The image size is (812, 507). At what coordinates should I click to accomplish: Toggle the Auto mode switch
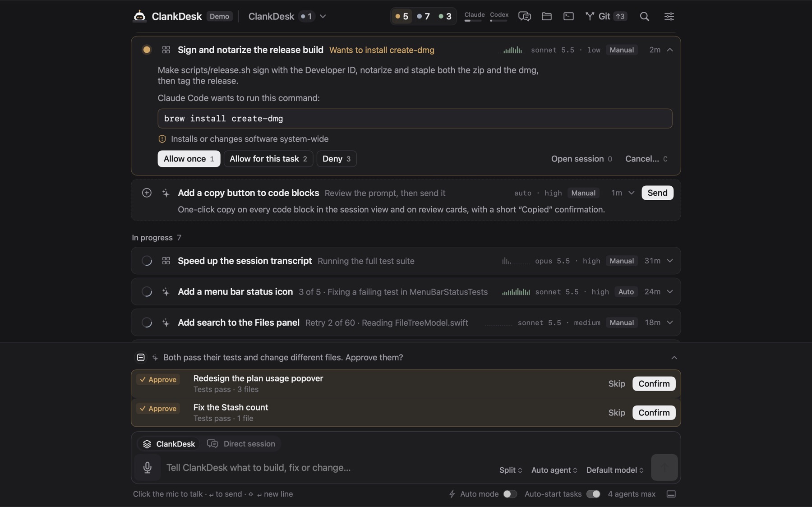(x=510, y=494)
